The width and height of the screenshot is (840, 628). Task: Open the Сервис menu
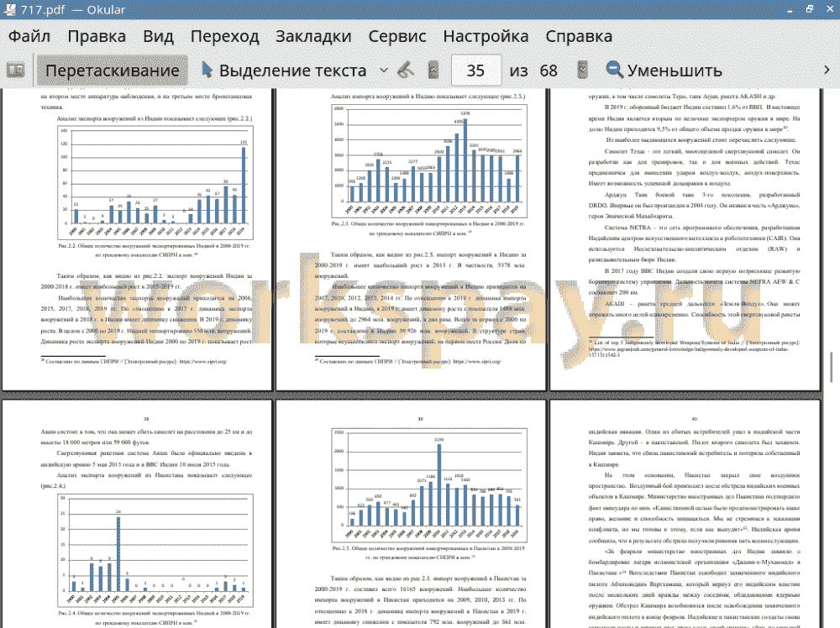click(397, 36)
